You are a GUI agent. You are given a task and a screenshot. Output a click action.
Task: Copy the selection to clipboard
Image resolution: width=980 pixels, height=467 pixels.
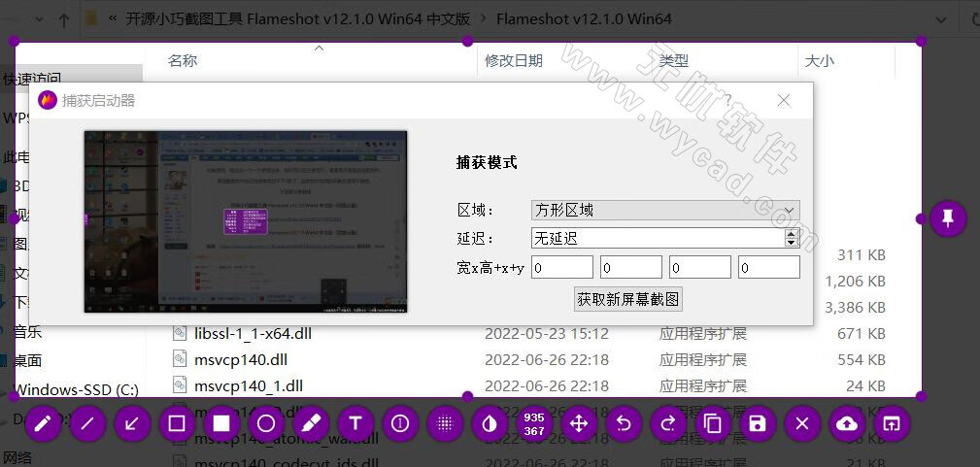[x=713, y=423]
